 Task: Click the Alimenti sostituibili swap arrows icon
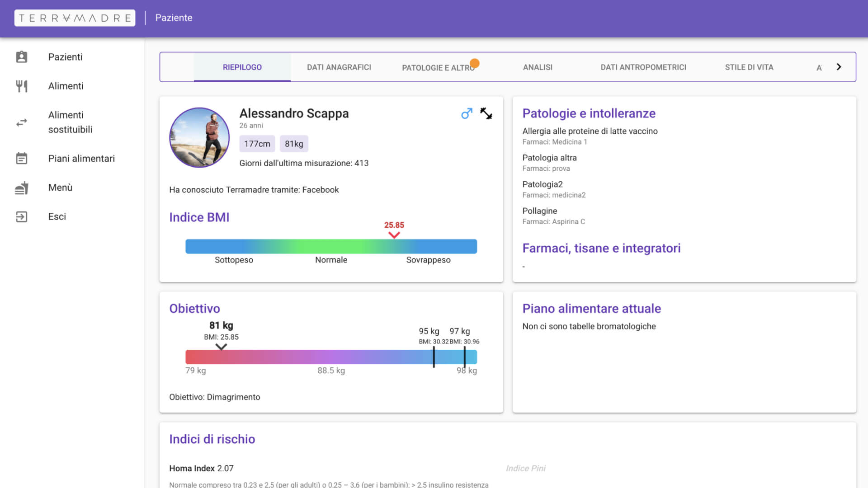[21, 122]
